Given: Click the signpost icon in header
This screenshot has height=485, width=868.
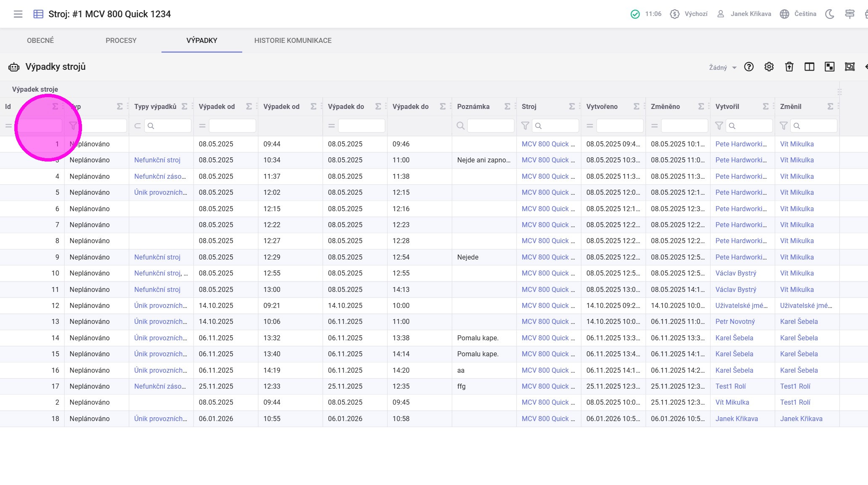Looking at the screenshot, I should coord(849,14).
